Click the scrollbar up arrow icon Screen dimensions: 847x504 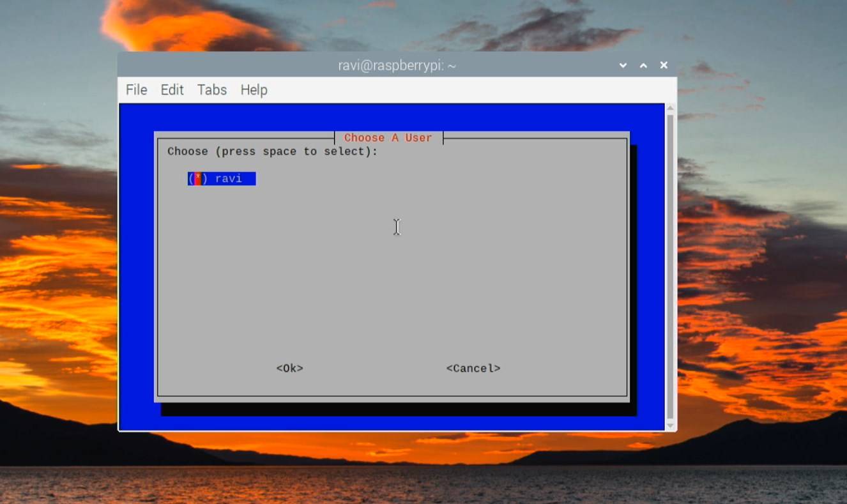pyautogui.click(x=669, y=109)
